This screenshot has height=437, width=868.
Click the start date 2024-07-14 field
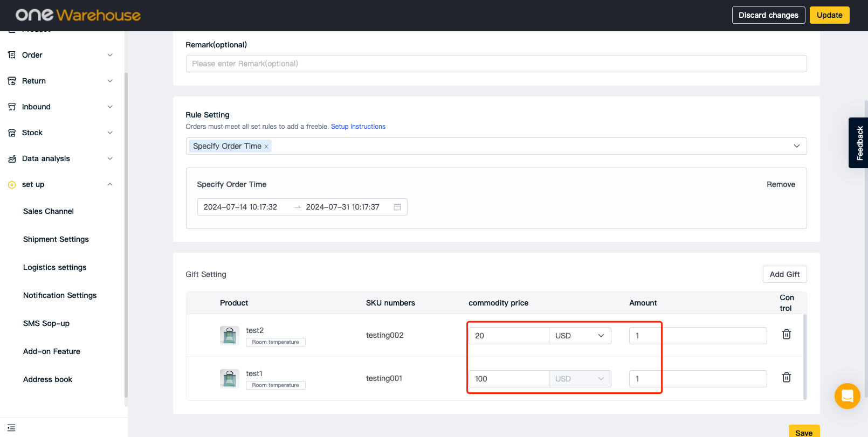click(240, 207)
